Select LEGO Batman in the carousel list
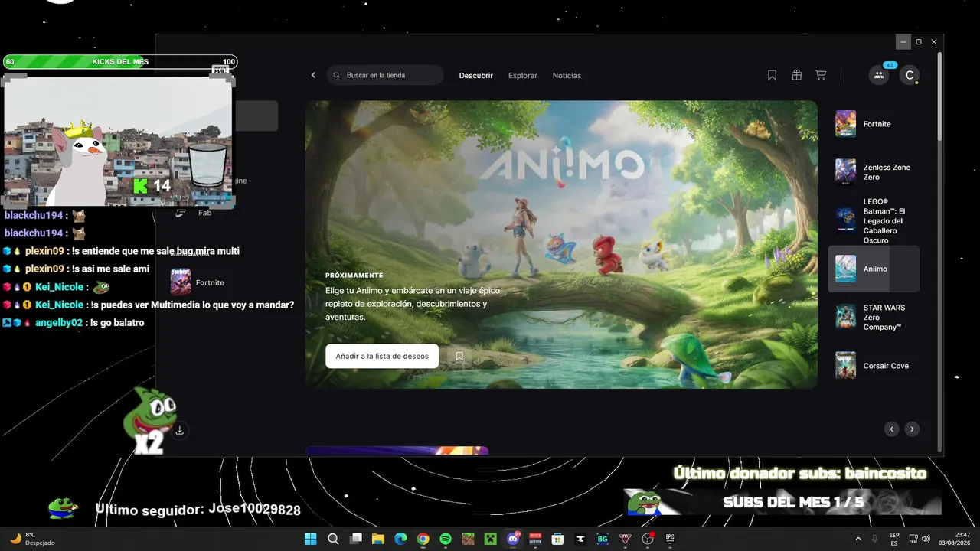The height and width of the screenshot is (551, 980). tap(874, 220)
